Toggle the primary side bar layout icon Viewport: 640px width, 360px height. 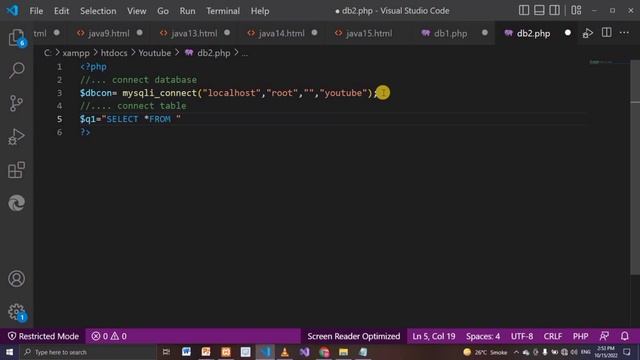[524, 10]
